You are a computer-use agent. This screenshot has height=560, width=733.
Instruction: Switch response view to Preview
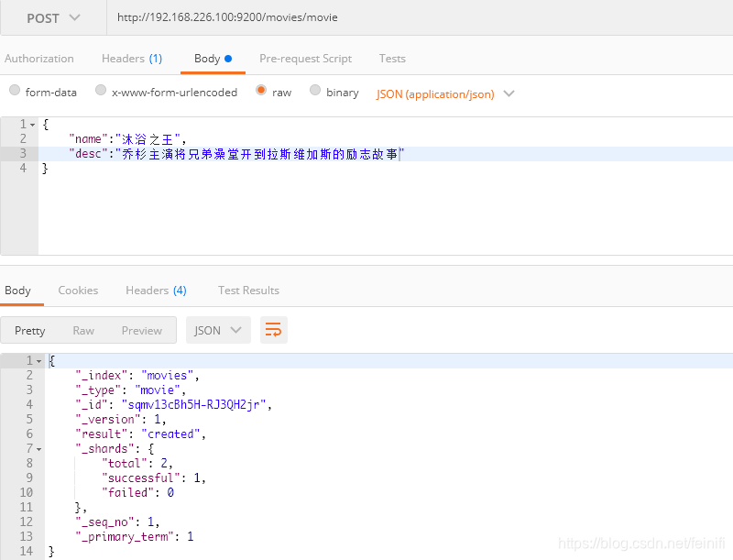coord(142,331)
